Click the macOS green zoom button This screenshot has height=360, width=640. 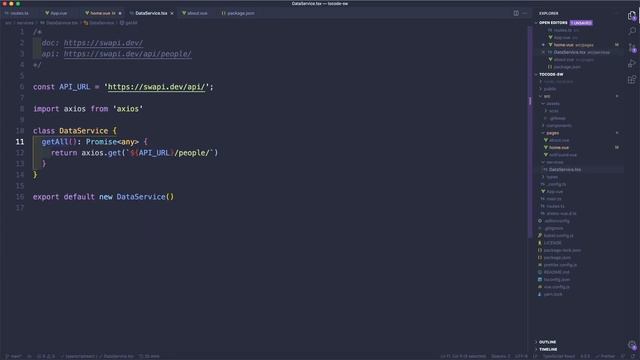pyautogui.click(x=18, y=4)
